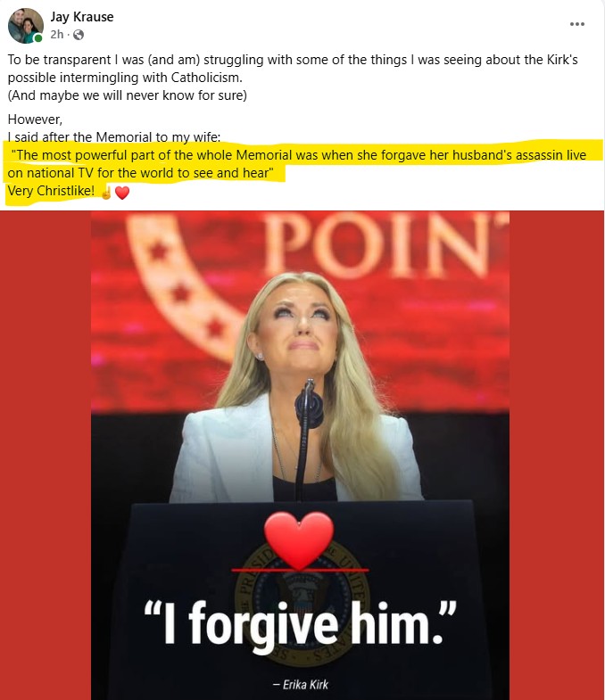Click the "To be transparent" opening sentence
The image size is (605, 700).
(293, 69)
